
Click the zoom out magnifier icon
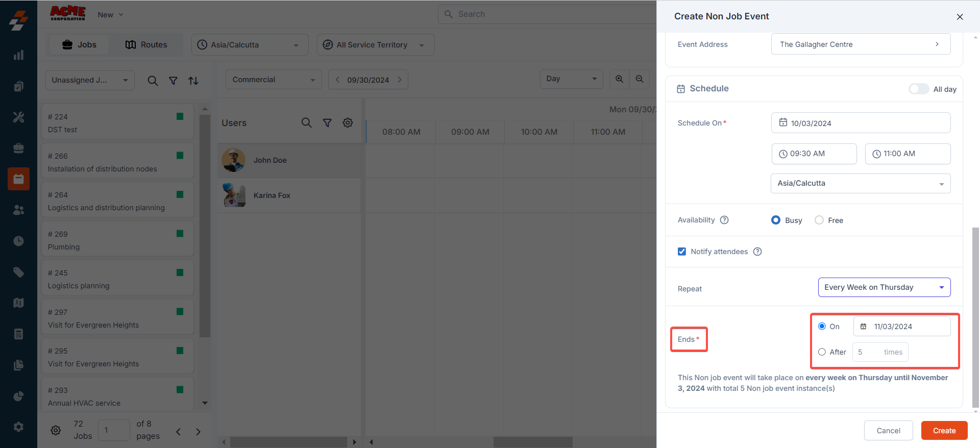(640, 79)
